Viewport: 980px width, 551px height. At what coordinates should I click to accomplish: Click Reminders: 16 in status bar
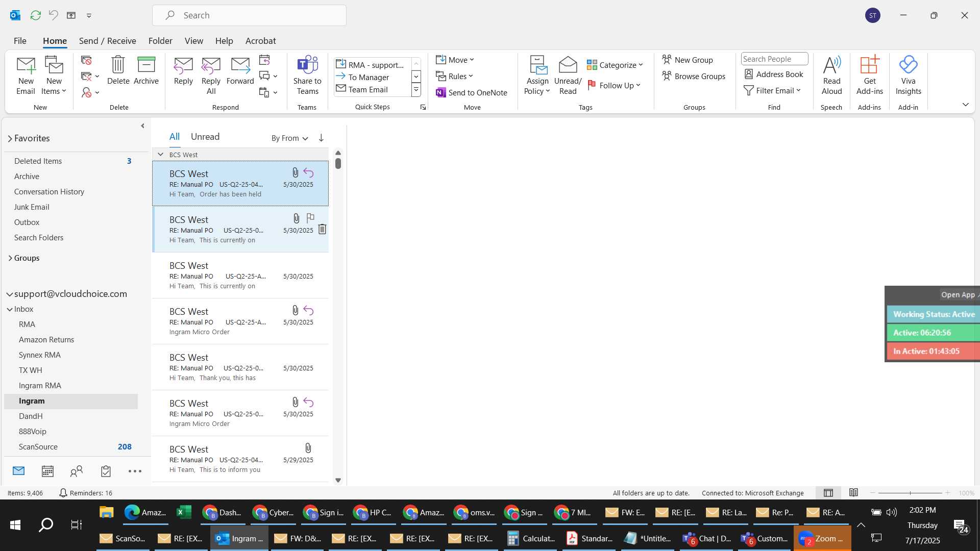pyautogui.click(x=86, y=493)
